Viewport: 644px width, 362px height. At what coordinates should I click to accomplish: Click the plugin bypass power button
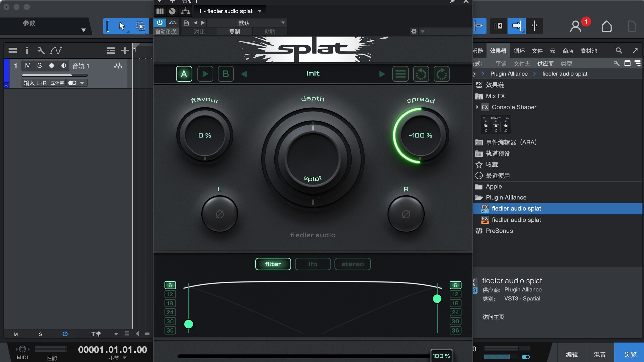coord(160,23)
